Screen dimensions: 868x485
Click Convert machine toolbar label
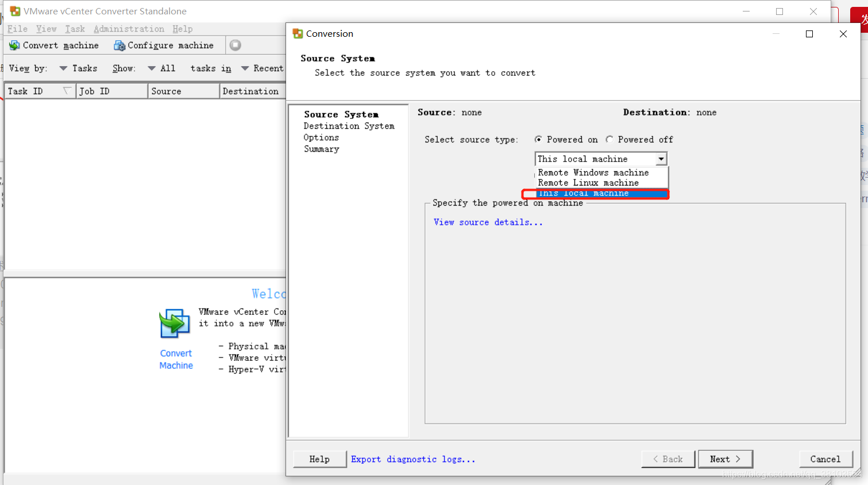click(x=61, y=45)
